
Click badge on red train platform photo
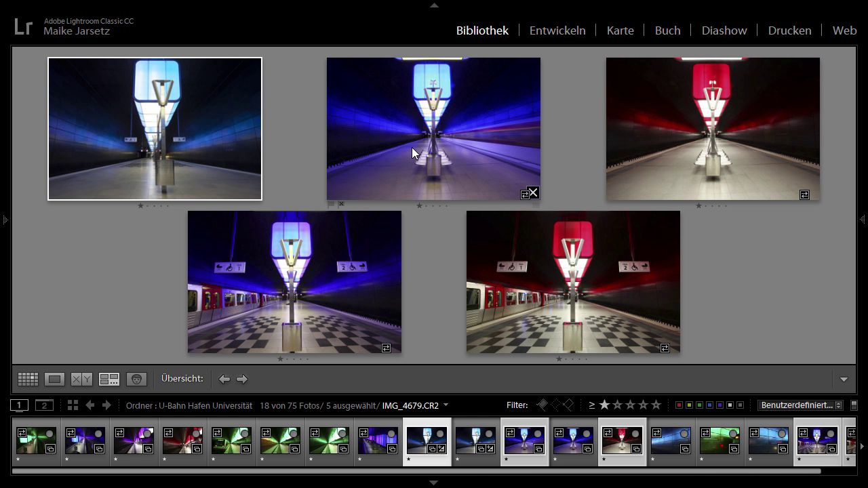[x=665, y=348]
